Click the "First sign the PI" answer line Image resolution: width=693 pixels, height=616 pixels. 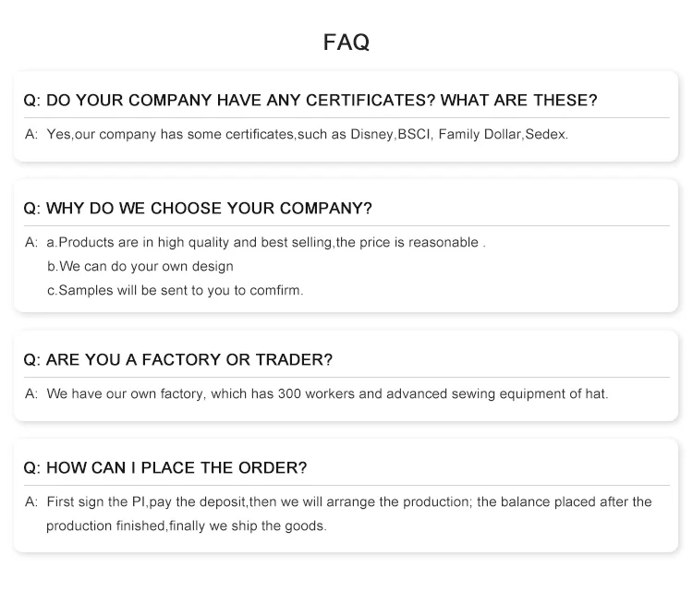point(348,501)
